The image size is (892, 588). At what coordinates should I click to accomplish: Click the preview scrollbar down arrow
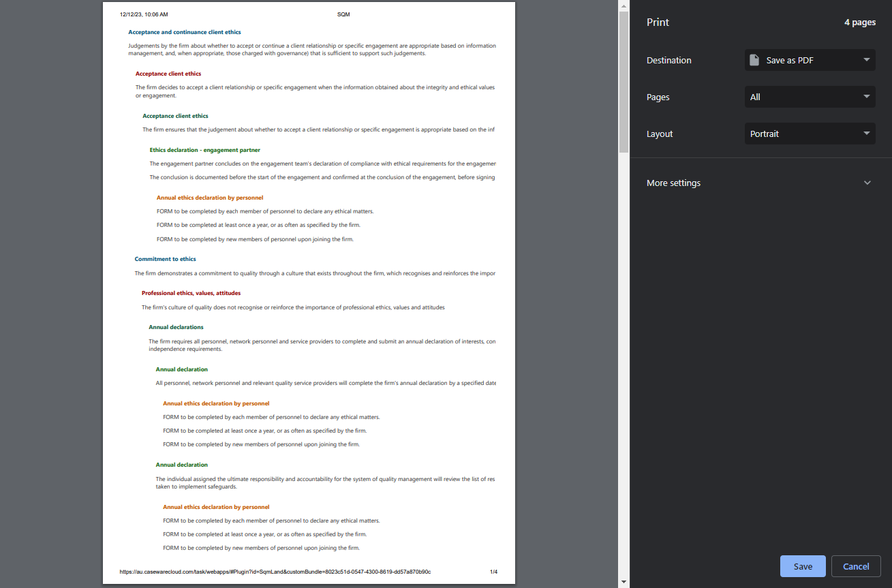pos(624,583)
